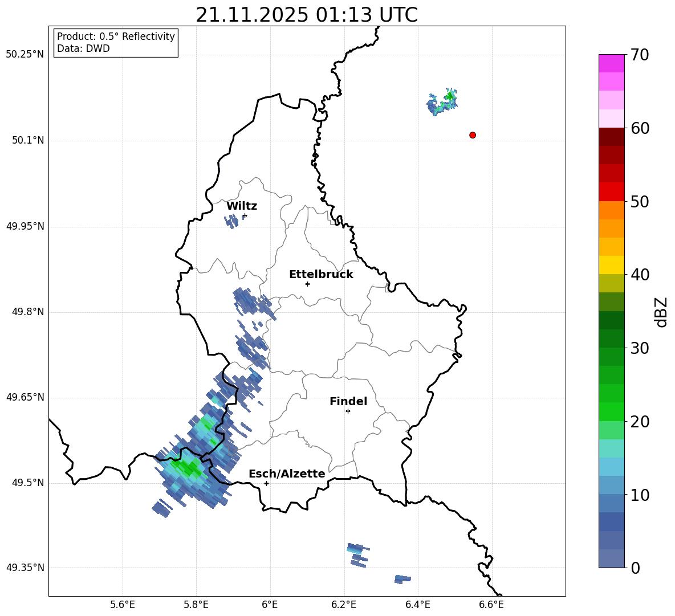Click the bright green 20 dBZ colorbar swatch

click(x=611, y=411)
